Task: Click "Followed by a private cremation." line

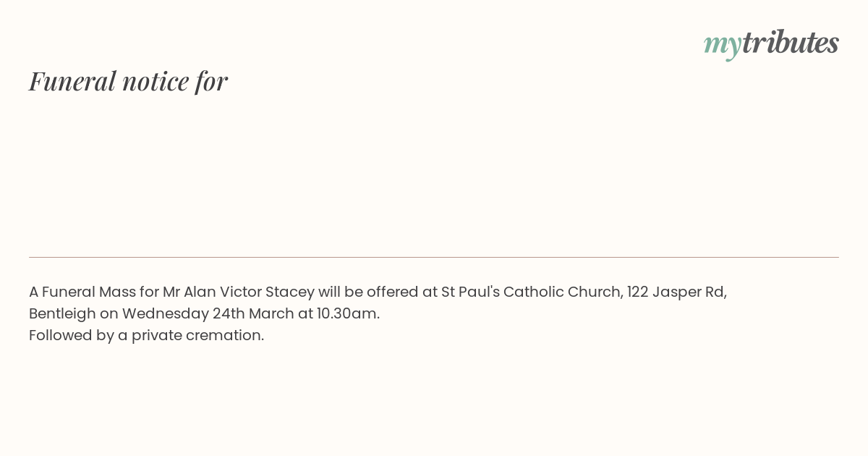Action: (x=147, y=335)
